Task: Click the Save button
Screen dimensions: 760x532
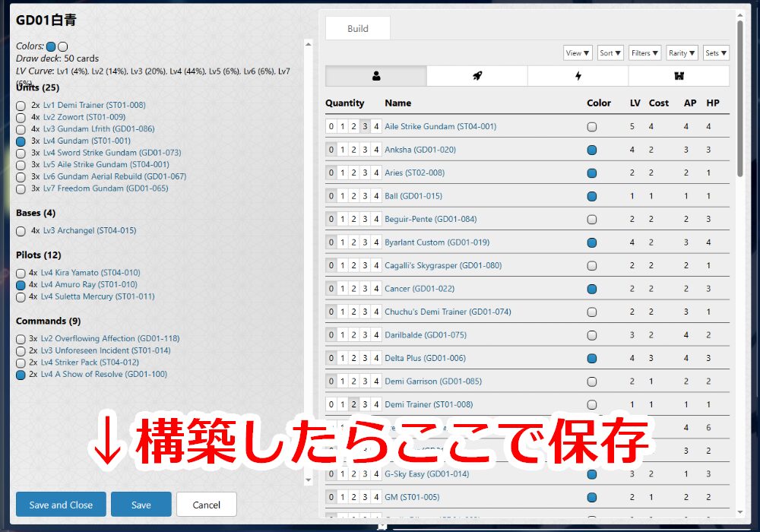Action: click(x=141, y=505)
